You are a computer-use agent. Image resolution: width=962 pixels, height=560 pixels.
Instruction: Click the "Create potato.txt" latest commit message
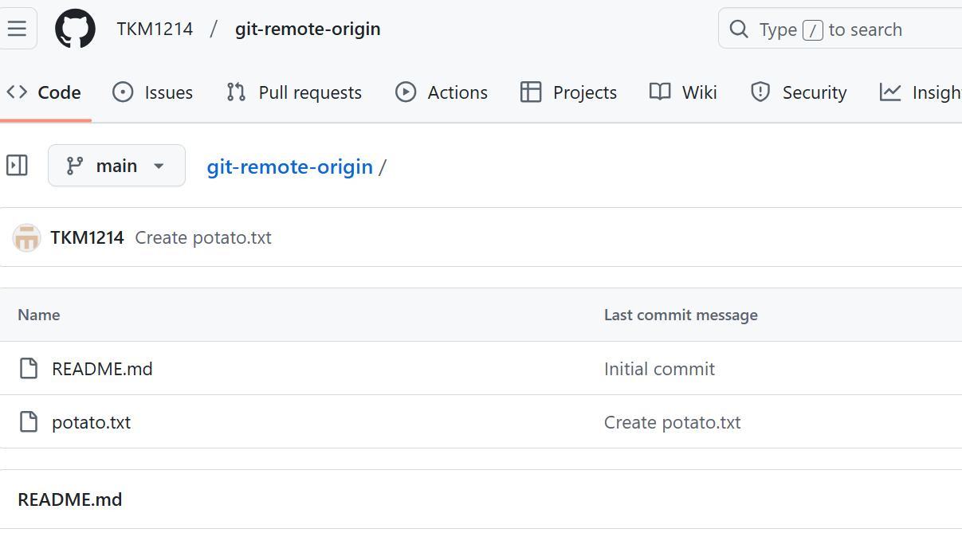(x=203, y=237)
